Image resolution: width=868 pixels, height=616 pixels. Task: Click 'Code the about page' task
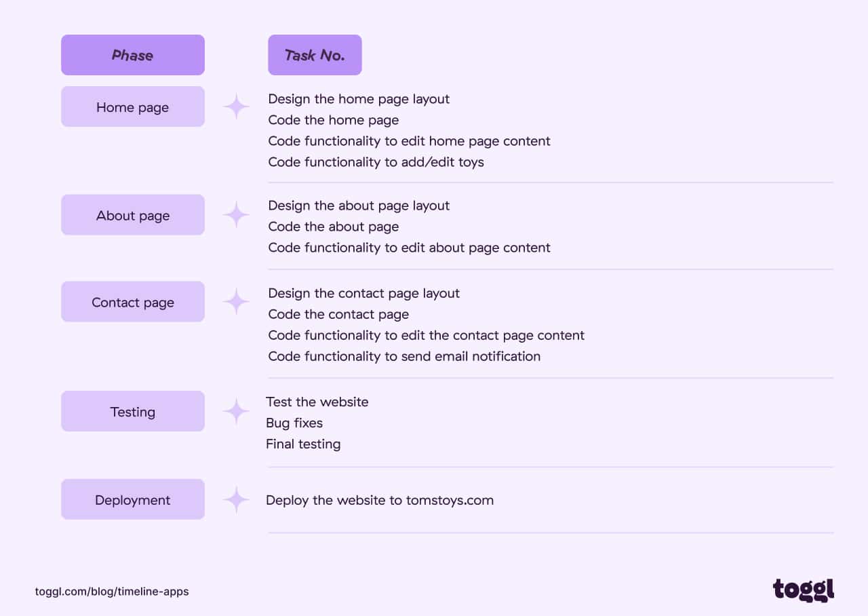pyautogui.click(x=333, y=227)
